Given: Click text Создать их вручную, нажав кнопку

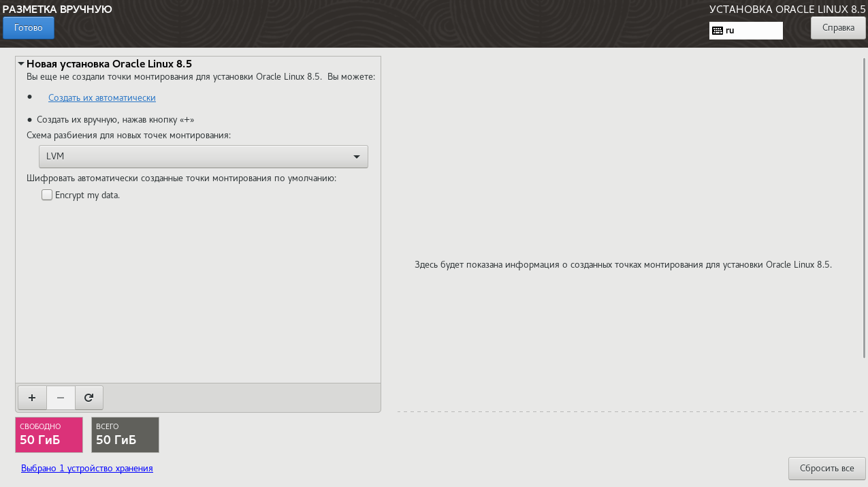Looking at the screenshot, I should [x=116, y=119].
